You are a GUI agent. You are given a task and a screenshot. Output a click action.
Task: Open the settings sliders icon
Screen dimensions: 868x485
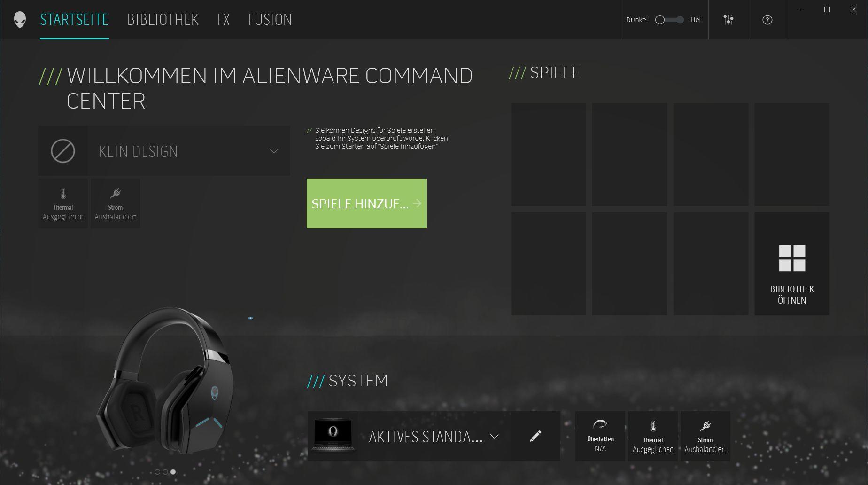pyautogui.click(x=728, y=20)
